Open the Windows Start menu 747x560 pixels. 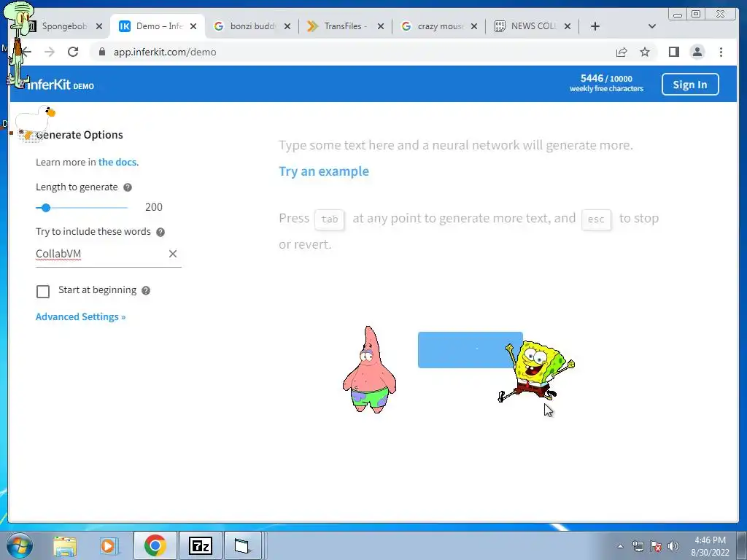coord(20,545)
